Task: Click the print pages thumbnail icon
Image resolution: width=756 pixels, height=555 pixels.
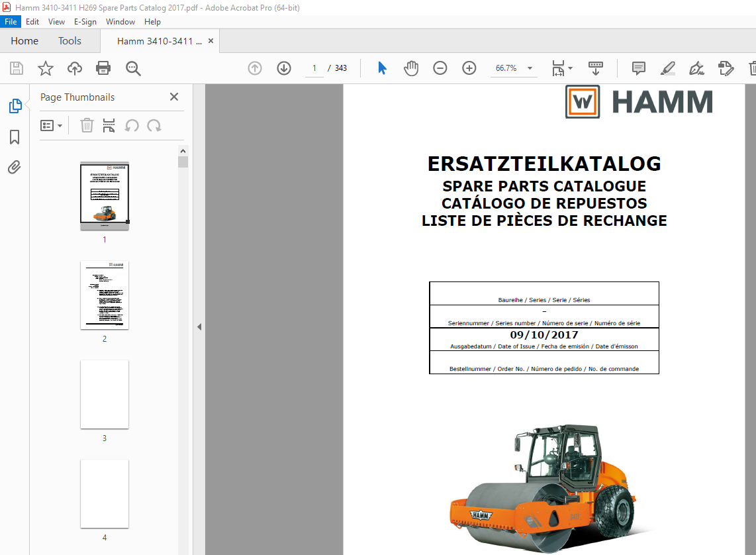Action: coord(109,125)
